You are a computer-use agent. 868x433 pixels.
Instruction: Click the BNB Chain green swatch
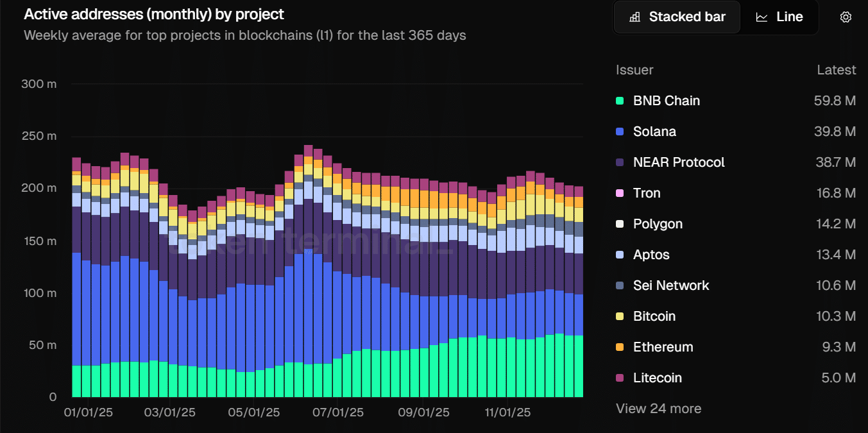tap(620, 101)
